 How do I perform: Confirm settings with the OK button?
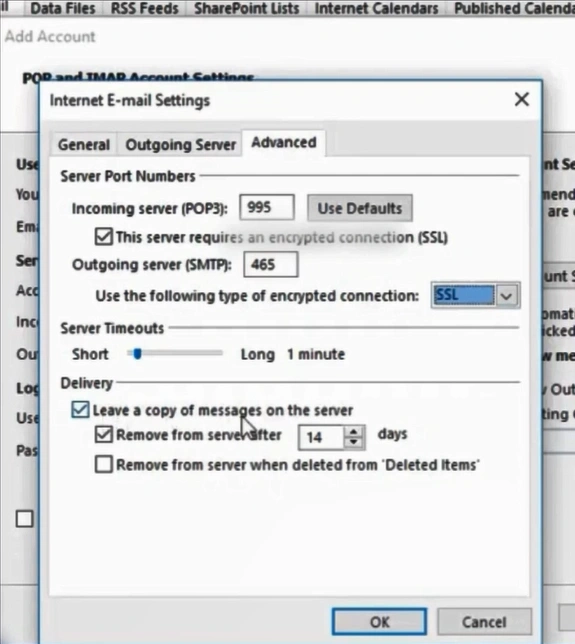[380, 622]
